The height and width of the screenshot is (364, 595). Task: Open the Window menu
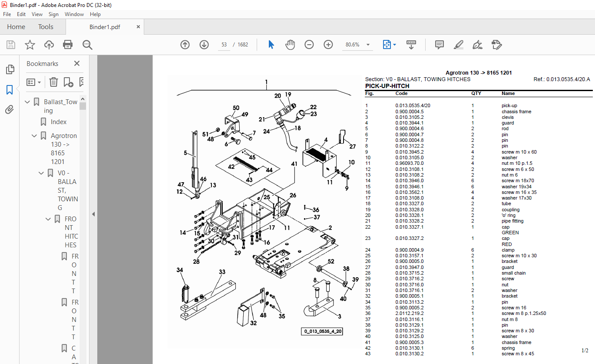tap(74, 14)
